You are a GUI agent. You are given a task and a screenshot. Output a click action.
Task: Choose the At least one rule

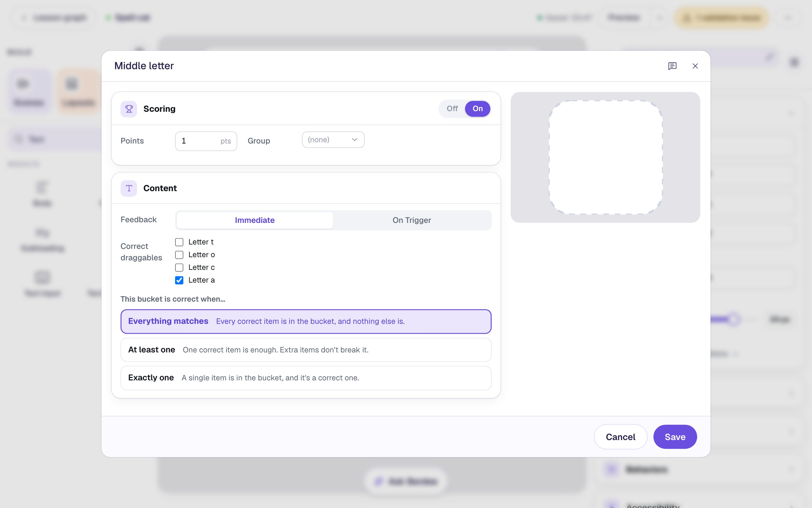click(306, 350)
